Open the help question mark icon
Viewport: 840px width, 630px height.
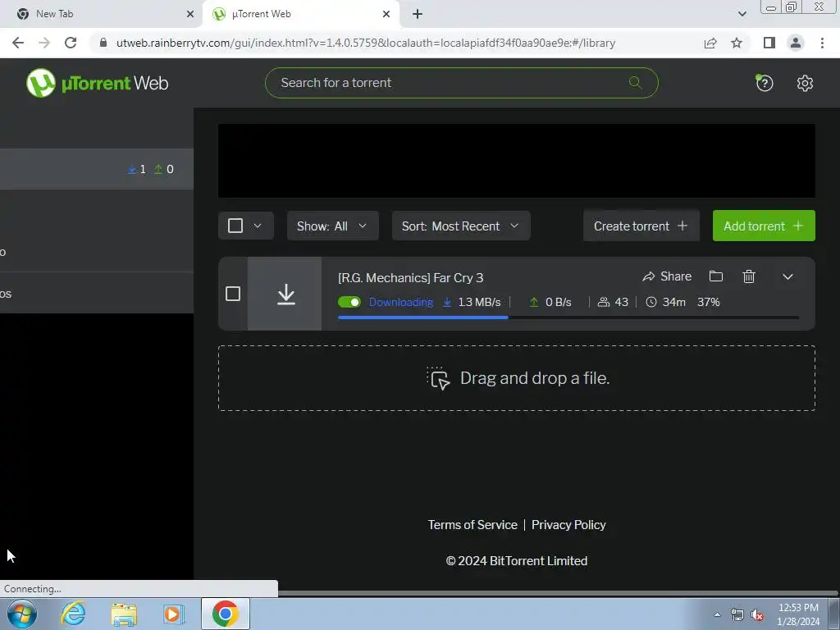[765, 83]
